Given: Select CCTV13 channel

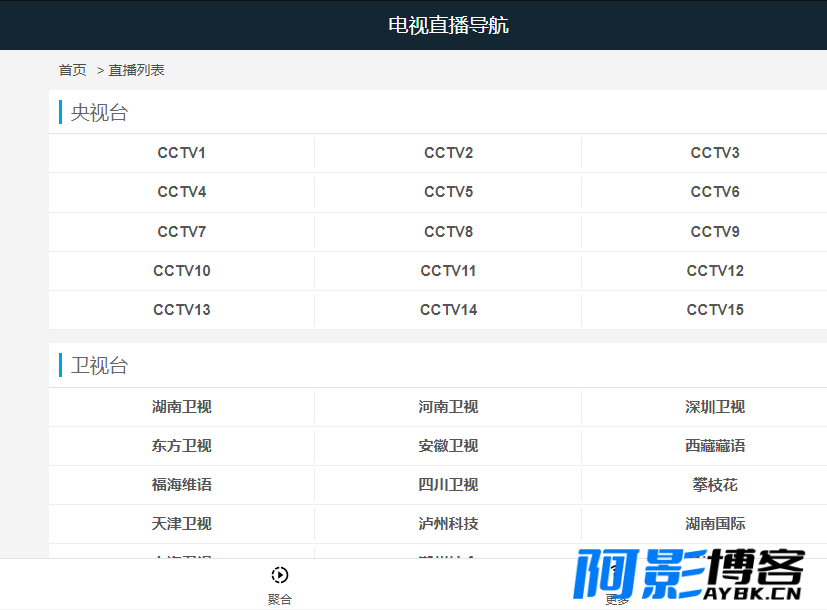Looking at the screenshot, I should [x=181, y=309].
